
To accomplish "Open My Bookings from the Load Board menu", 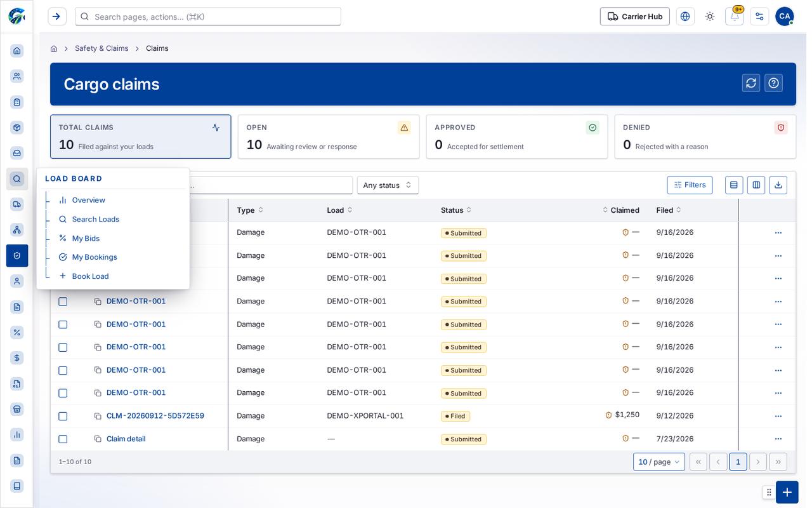I will point(95,257).
